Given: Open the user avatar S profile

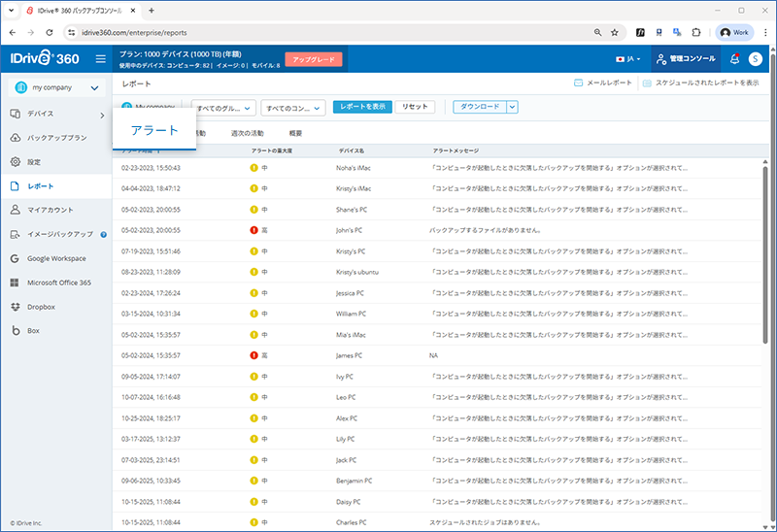Looking at the screenshot, I should click(x=756, y=59).
